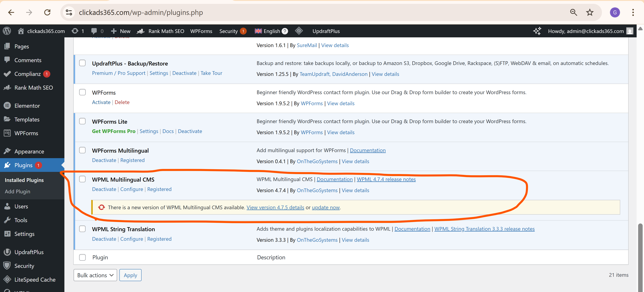Visit site via the home icon
The width and height of the screenshot is (644, 292).
21,31
